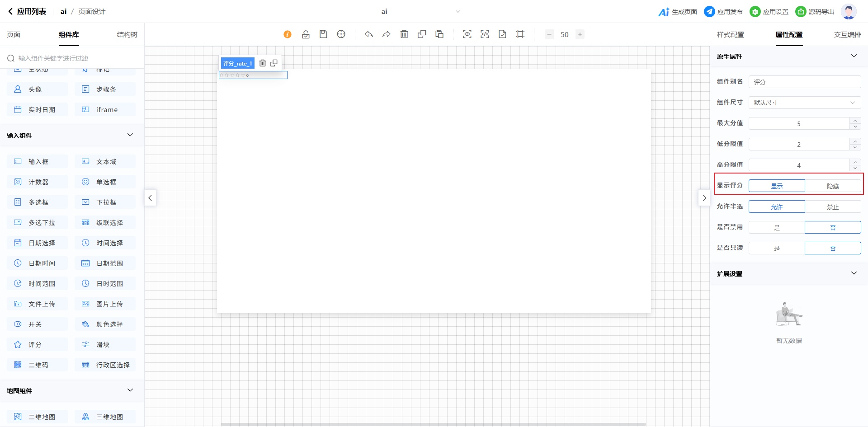Click the undo arrow in the toolbar
This screenshot has height=427, width=868.
coord(369,34)
